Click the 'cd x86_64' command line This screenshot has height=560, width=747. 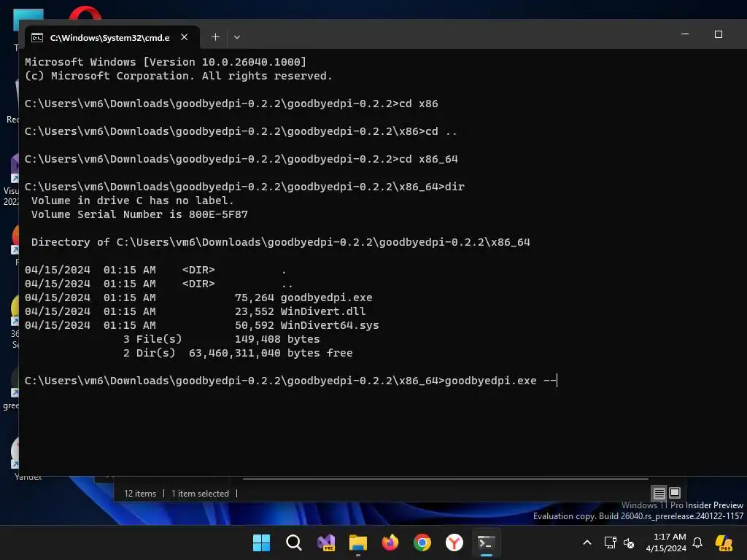click(x=241, y=159)
